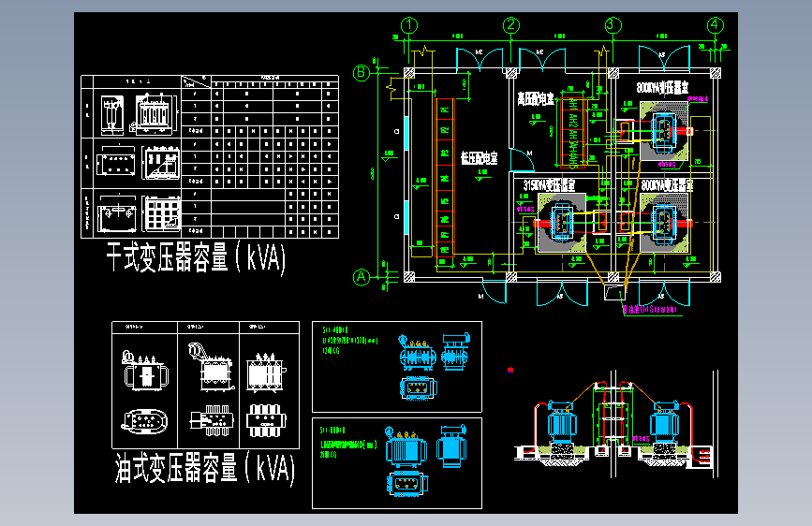Pick right drawing in second dry-table row
The width and height of the screenshot is (812, 526).
point(161,163)
